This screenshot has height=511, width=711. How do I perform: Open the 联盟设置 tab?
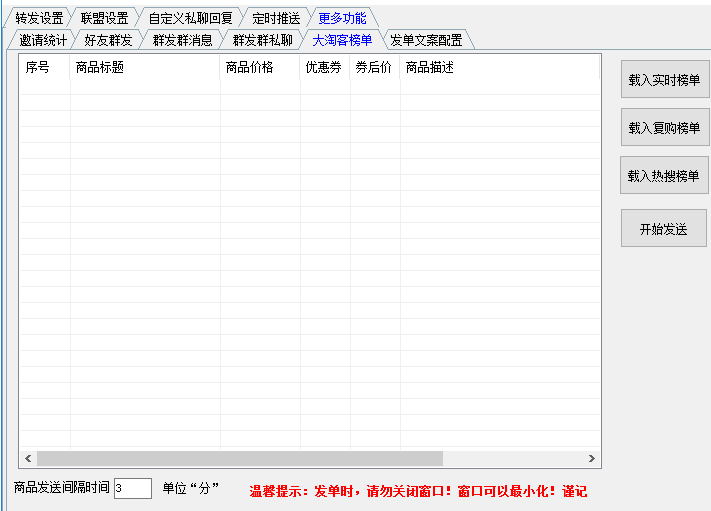click(104, 18)
